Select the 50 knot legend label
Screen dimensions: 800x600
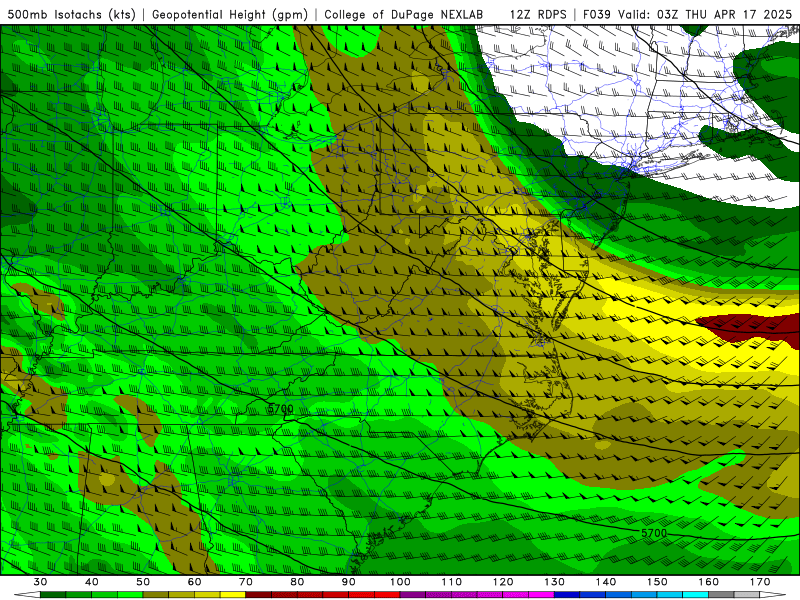tap(143, 582)
